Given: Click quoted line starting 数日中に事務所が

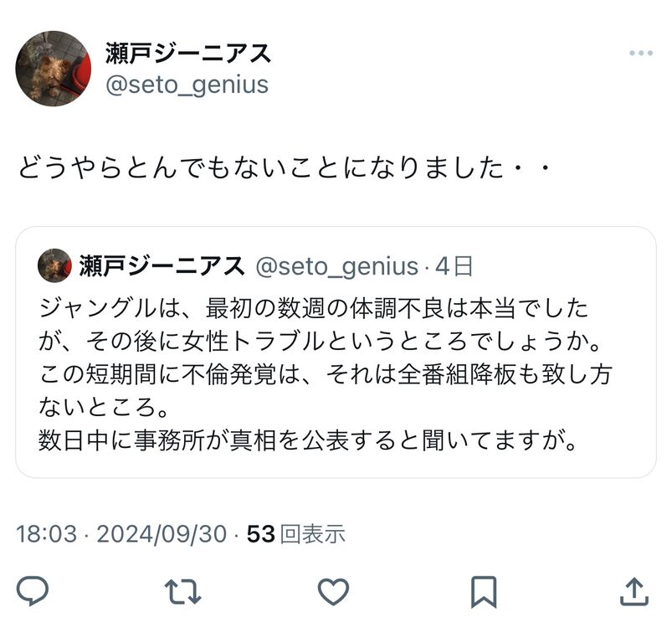Looking at the screenshot, I should 307,440.
